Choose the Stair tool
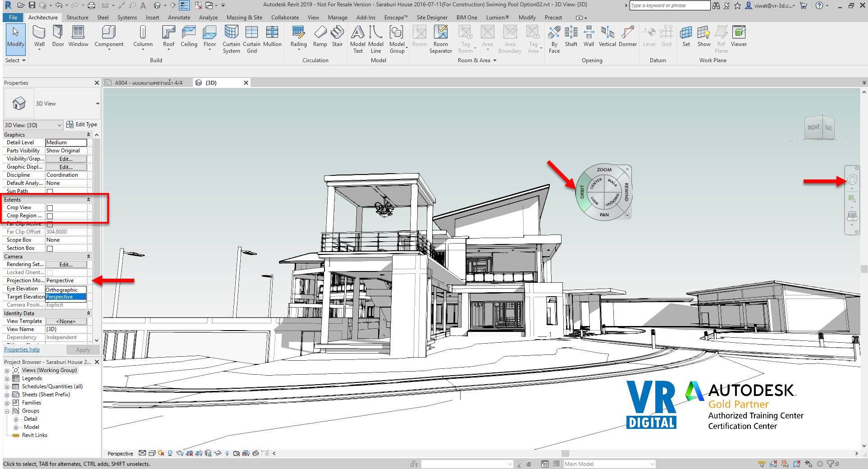The image size is (868, 469). coord(337,37)
